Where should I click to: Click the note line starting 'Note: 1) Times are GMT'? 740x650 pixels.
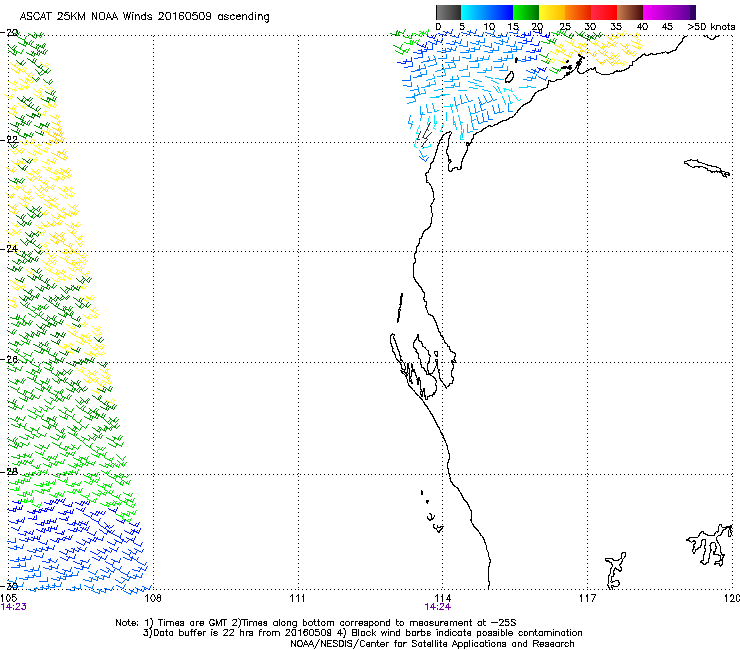(x=316, y=623)
